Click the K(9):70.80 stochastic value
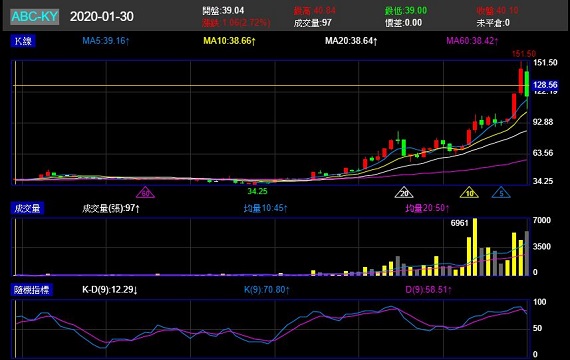Viewport: 570px width, 360px height. click(266, 290)
